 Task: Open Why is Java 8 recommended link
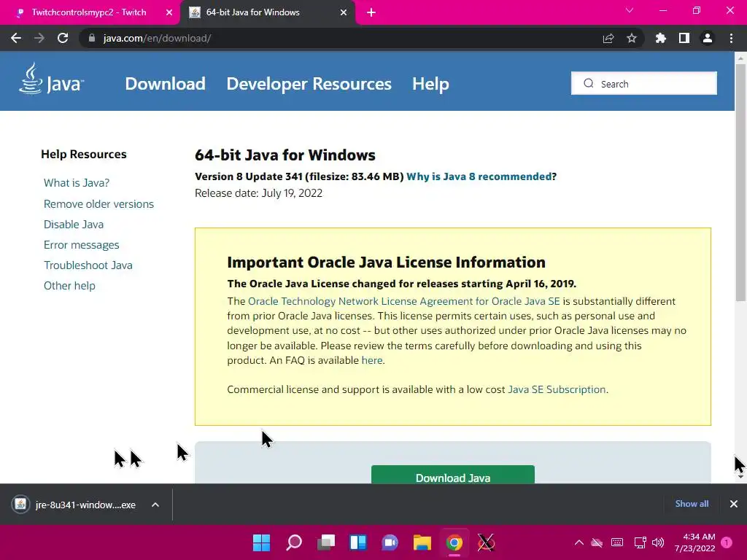tap(479, 176)
